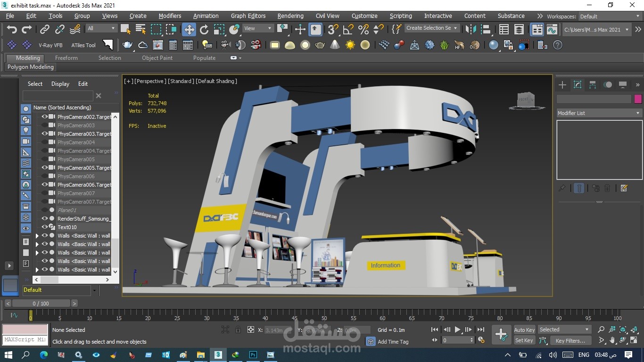Click the Set Key button
The image size is (644, 362).
tap(524, 340)
